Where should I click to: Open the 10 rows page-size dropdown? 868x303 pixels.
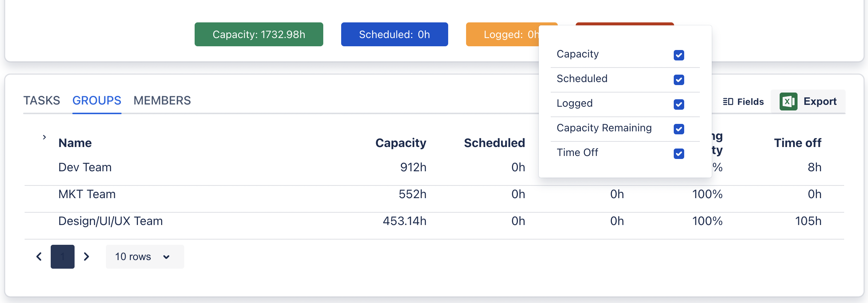coord(145,257)
